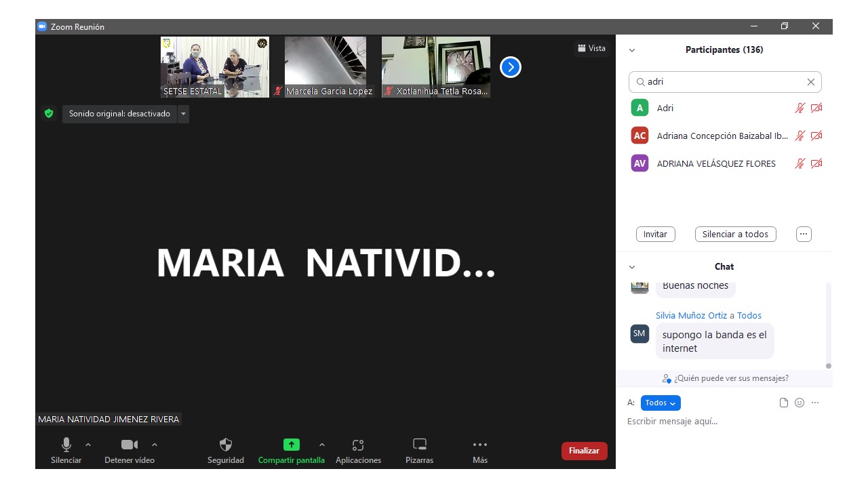Click the green encryption shield icon
This screenshot has height=488, width=868.
pyautogui.click(x=49, y=114)
